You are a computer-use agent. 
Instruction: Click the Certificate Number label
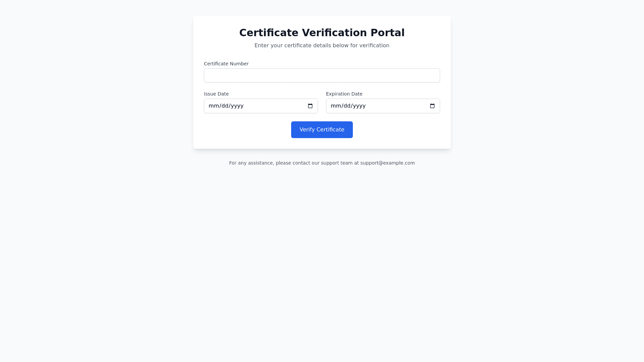tap(226, 64)
